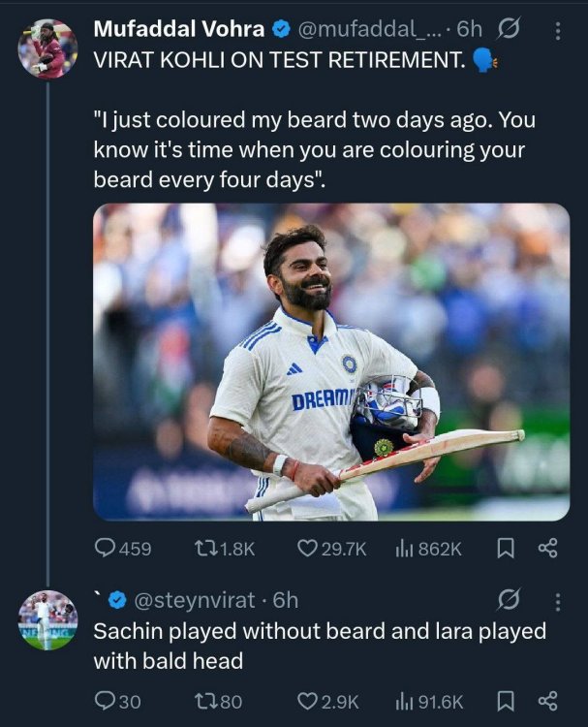Open three-dot menu on @steynvirat reply

[x=558, y=602]
